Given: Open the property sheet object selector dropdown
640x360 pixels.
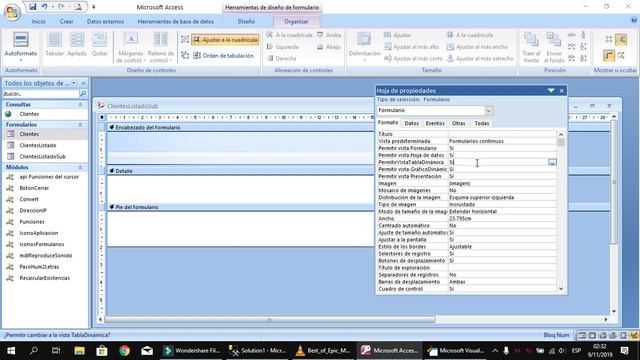Looking at the screenshot, I should (489, 110).
